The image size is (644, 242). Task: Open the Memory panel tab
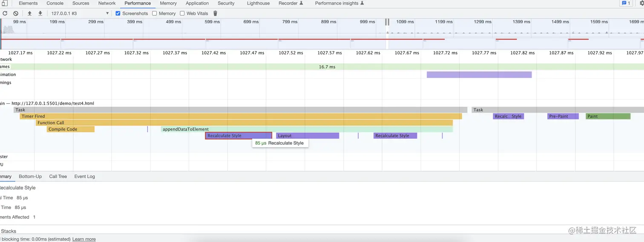pos(168,3)
